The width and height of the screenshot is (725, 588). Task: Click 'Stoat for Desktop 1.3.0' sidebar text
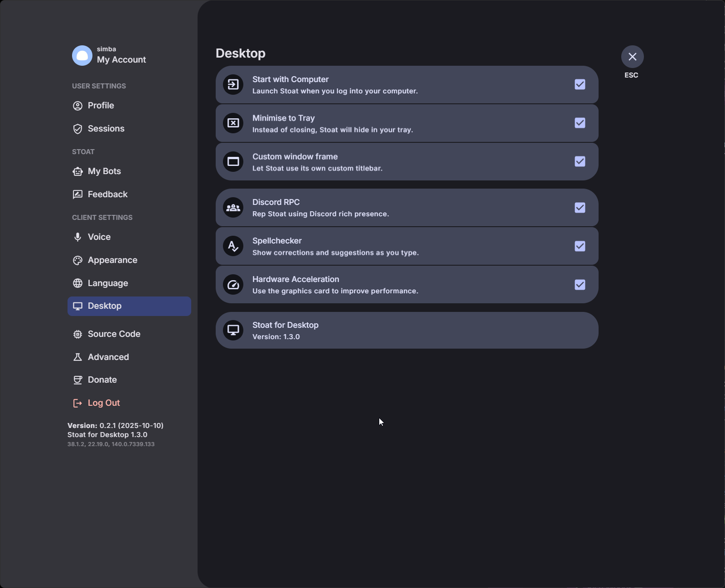coord(107,435)
